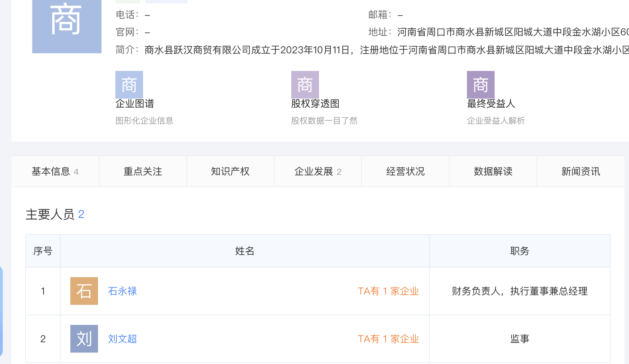View 石永禄's TA有 1 家企业 link
Screen dimensions: 629x364
point(388,291)
